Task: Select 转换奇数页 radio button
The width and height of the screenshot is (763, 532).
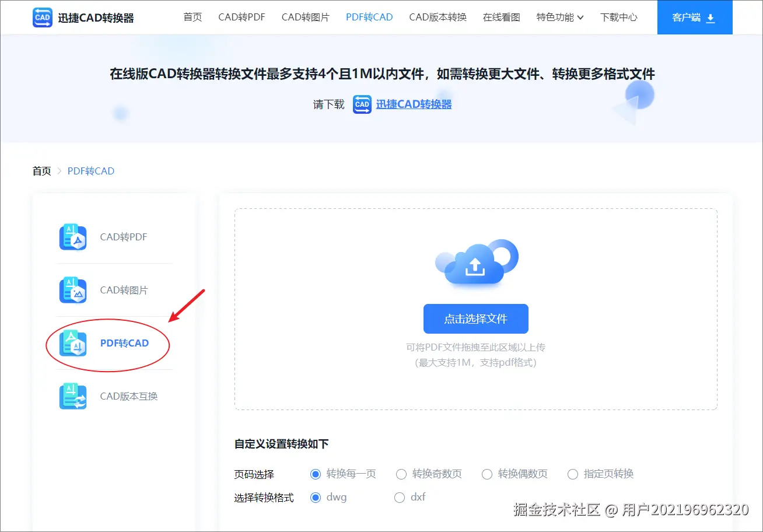Action: coord(401,474)
